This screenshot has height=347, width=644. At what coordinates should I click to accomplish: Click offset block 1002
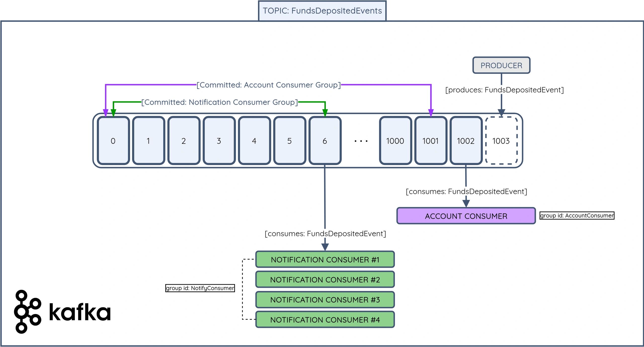pyautogui.click(x=466, y=141)
